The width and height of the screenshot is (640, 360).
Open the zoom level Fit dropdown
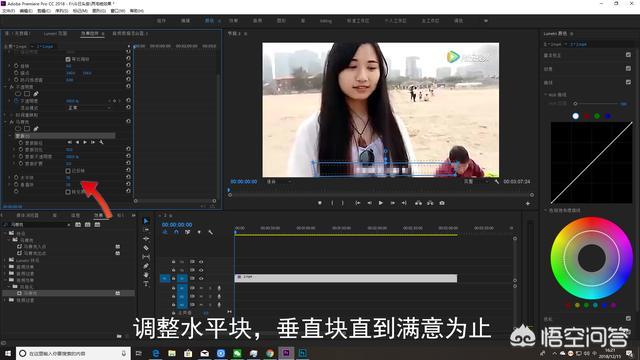pyautogui.click(x=279, y=182)
